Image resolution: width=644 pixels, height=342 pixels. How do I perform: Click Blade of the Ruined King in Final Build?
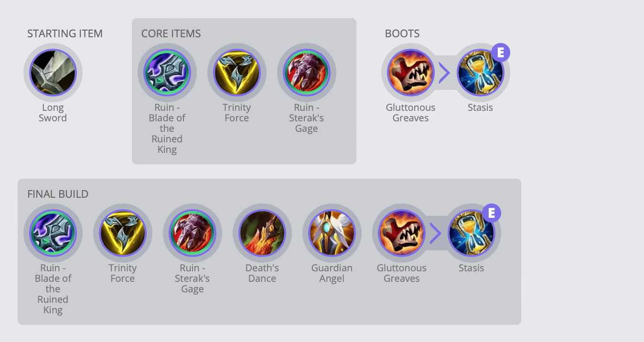[53, 233]
